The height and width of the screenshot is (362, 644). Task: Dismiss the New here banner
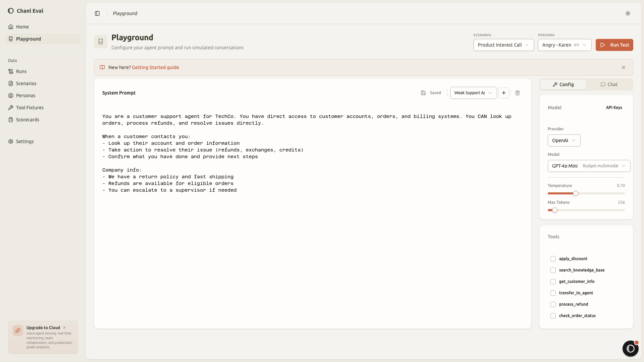[624, 67]
